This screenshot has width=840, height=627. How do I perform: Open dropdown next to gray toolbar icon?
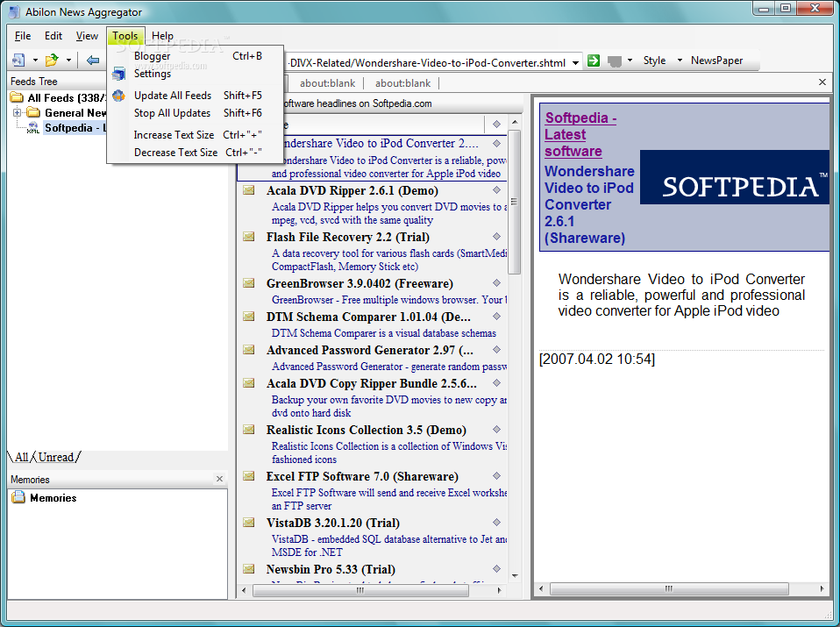(630, 61)
